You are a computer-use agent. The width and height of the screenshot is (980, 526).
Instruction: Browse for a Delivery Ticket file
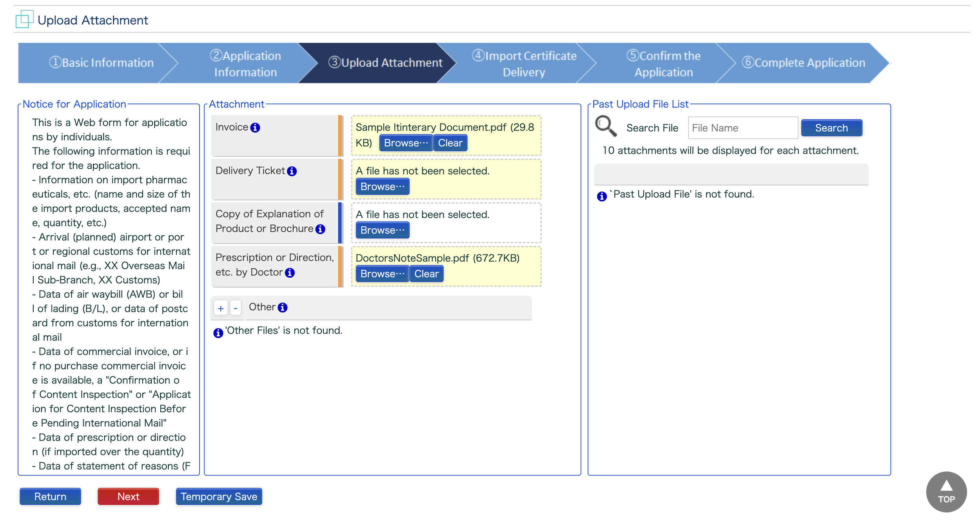(382, 187)
